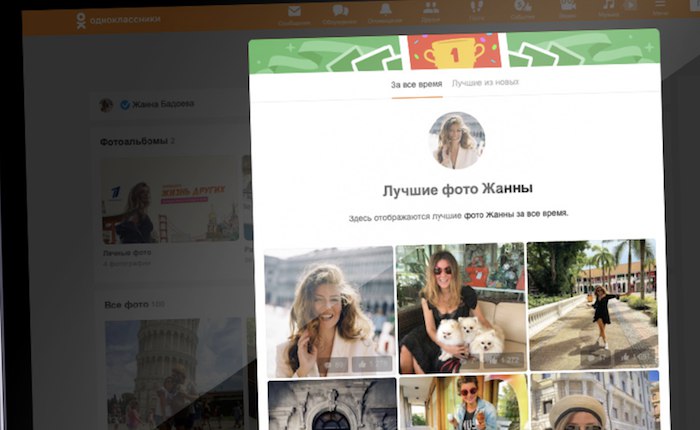Click the 1 222 likes counter on dogs photo
Image resolution: width=700 pixels, height=430 pixels.
click(504, 360)
